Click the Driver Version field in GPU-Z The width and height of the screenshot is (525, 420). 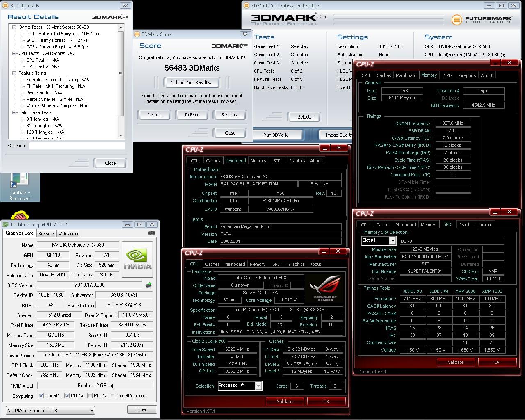tap(95, 355)
